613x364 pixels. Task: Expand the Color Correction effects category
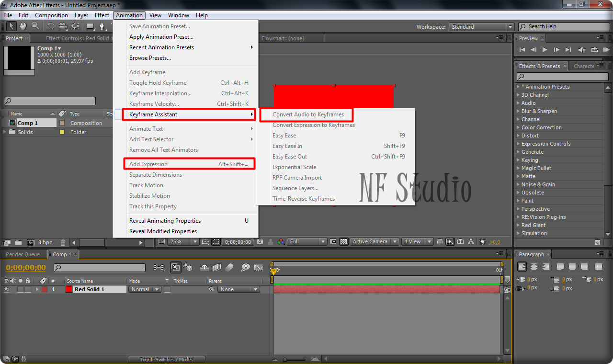click(518, 127)
